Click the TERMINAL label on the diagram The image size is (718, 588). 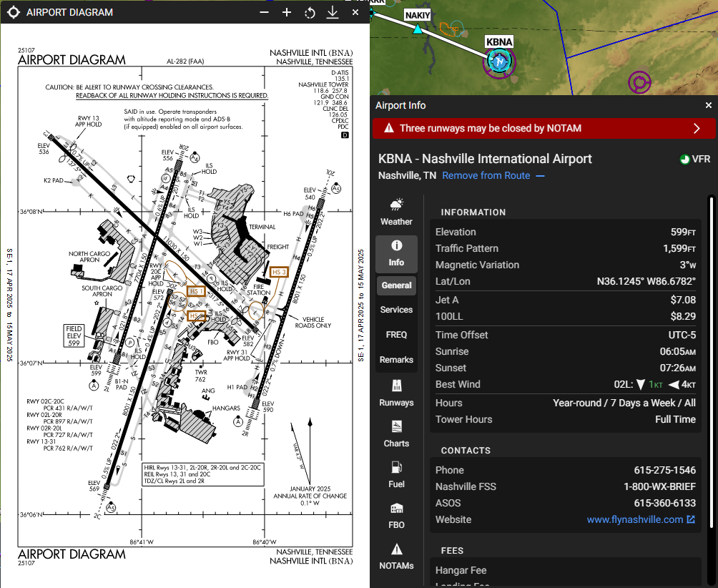[262, 227]
